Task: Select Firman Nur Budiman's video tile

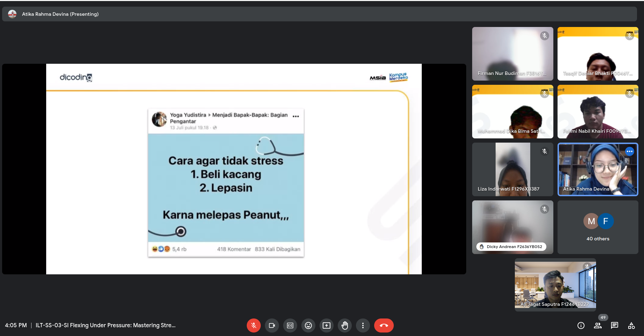Action: point(512,54)
